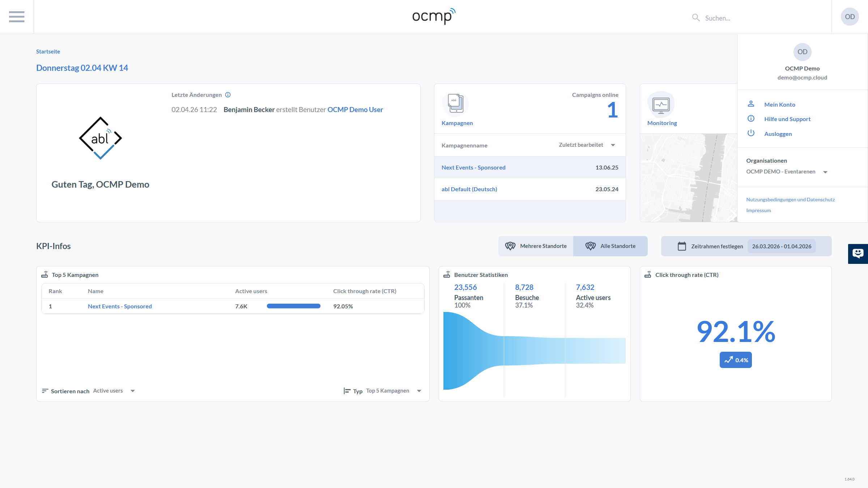Sort by Zuletzt bearbeitet column arrow

[x=613, y=145]
